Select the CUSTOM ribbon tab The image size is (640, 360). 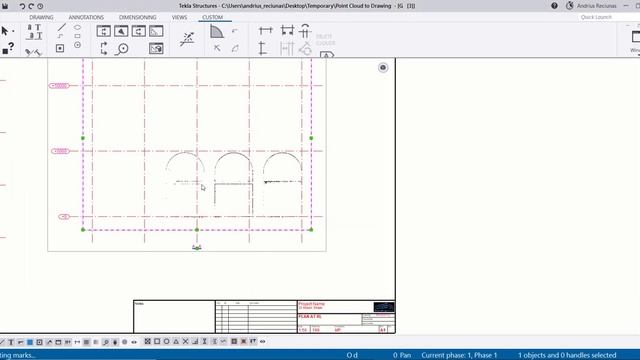(x=213, y=17)
